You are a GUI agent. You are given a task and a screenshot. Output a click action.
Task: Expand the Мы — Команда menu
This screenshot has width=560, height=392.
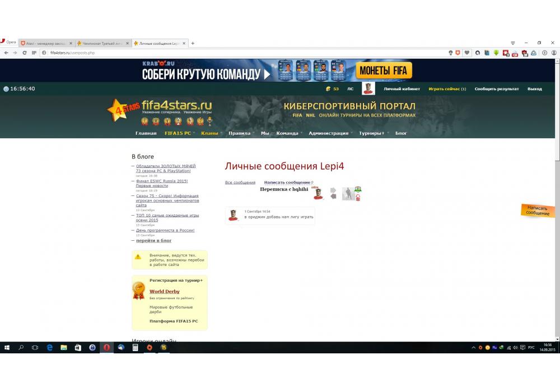(279, 133)
